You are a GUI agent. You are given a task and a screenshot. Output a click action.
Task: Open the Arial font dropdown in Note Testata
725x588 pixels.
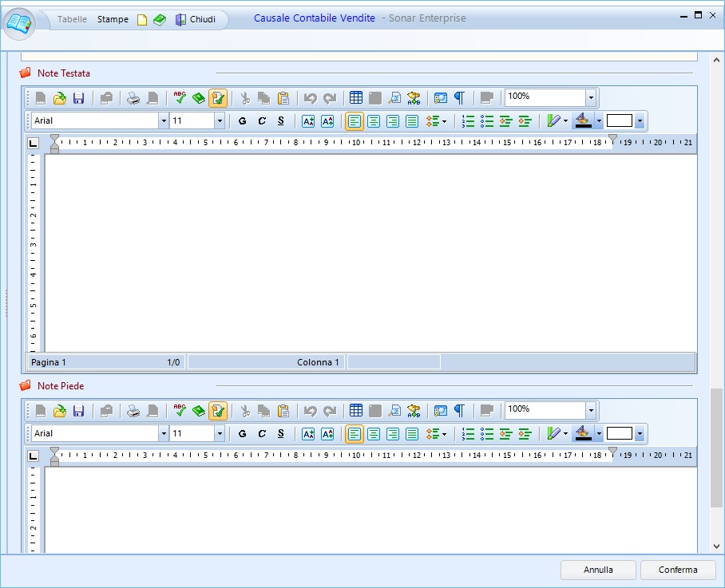[164, 121]
